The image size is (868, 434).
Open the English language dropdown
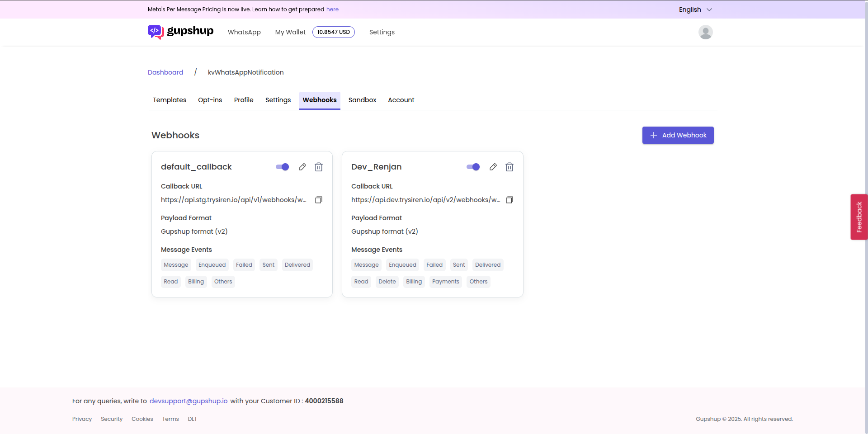pos(695,9)
